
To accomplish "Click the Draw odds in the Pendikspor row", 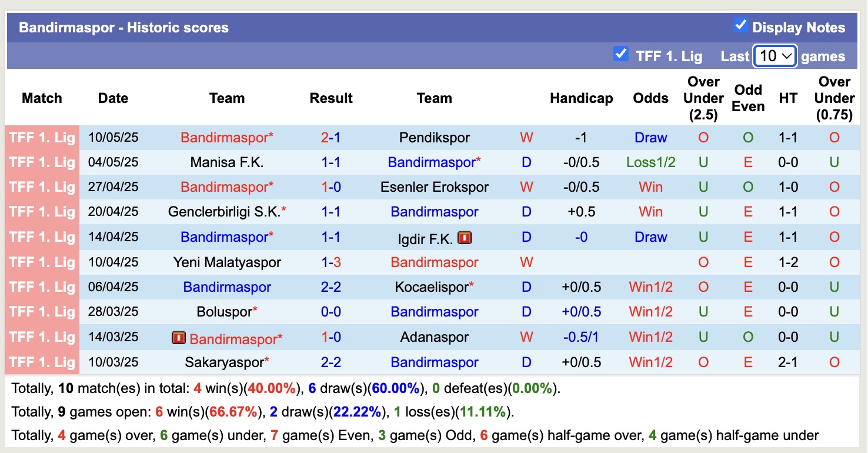I will tap(650, 137).
